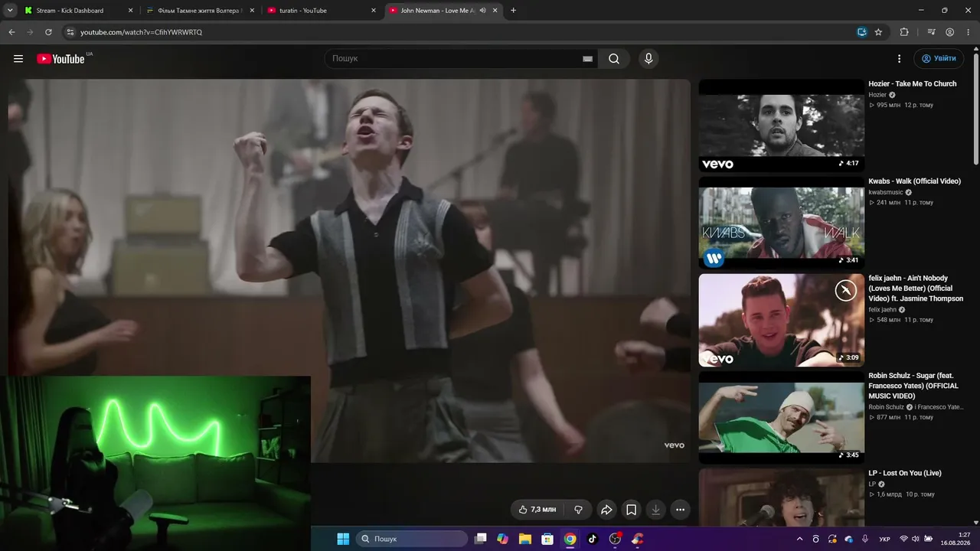Bookmark this page with star icon

pyautogui.click(x=878, y=32)
